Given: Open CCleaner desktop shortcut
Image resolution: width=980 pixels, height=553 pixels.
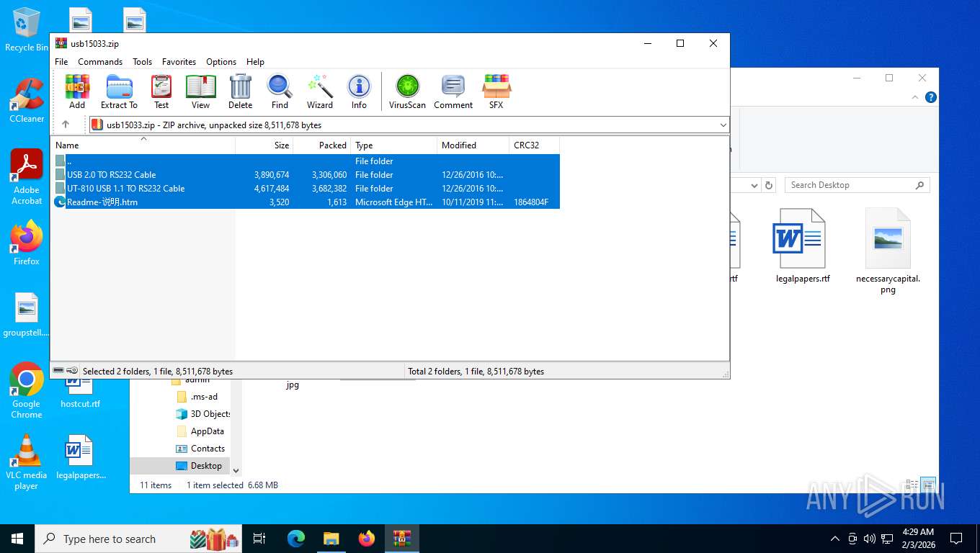Looking at the screenshot, I should point(27,101).
